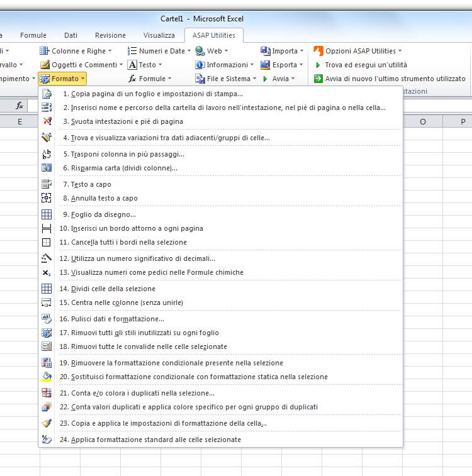Click the fx insert function button
Screen dimensions: 472x476
click(x=20, y=106)
